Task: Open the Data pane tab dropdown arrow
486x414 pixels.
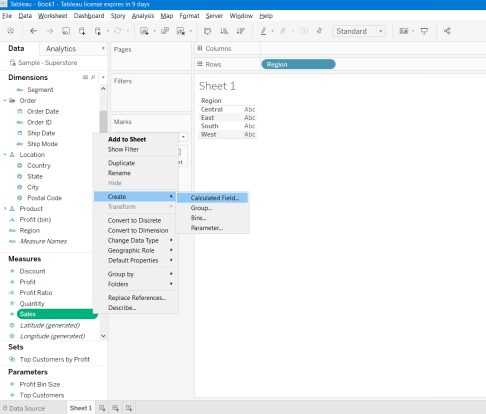Action: 103,48
